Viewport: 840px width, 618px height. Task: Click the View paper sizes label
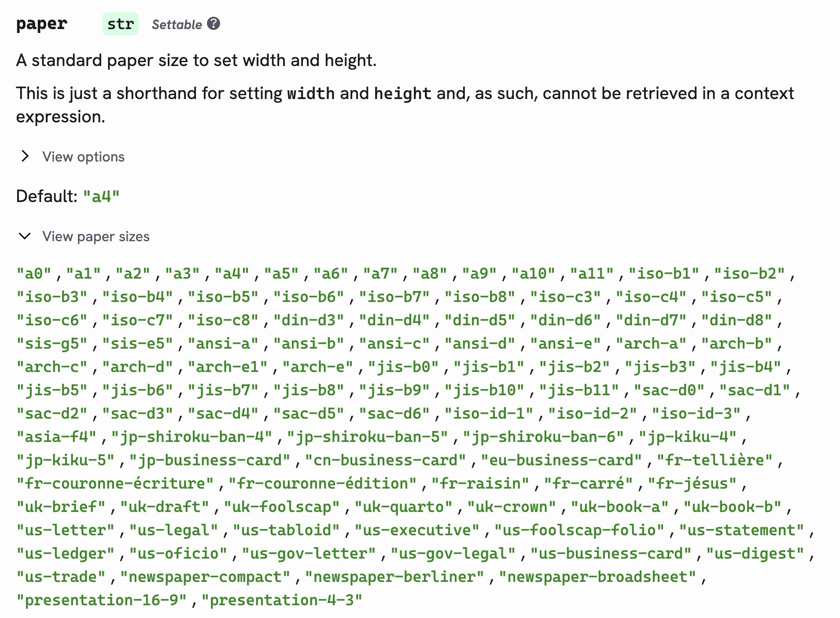coord(96,237)
